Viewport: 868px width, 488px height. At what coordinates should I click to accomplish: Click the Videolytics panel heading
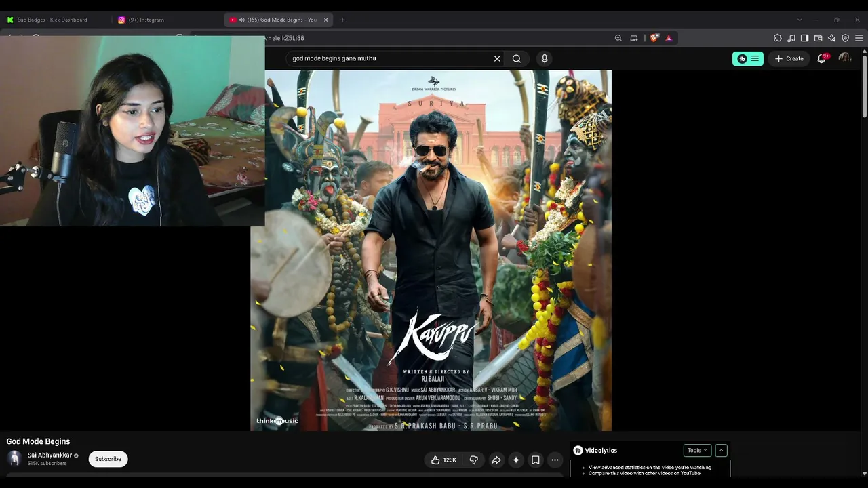(601, 451)
